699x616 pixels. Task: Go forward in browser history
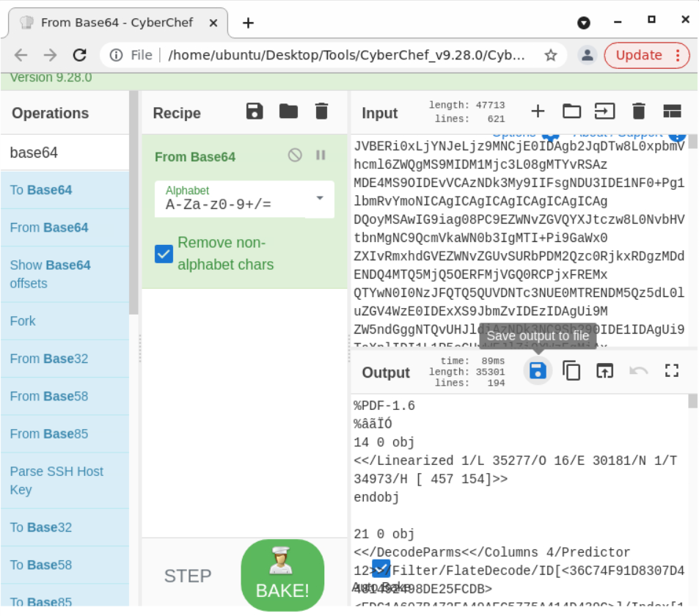[x=51, y=55]
